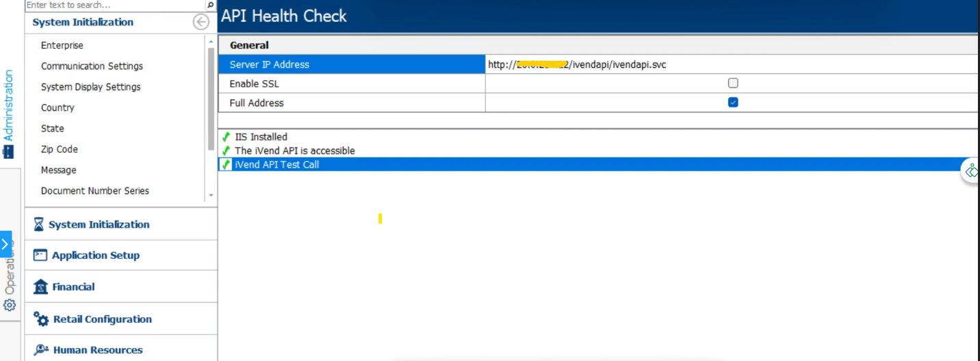980x361 pixels.
Task: Open Communication Settings
Action: point(92,66)
